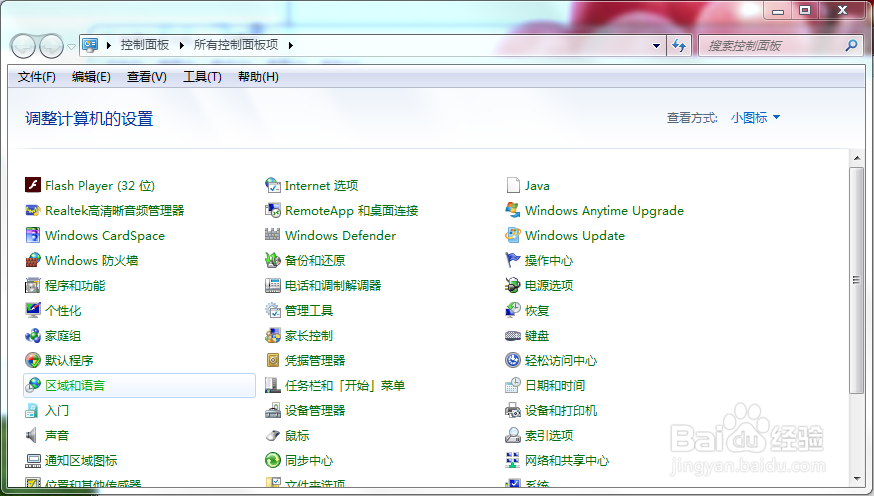Open the 操作中心 flag icon
The width and height of the screenshot is (874, 496).
513,260
